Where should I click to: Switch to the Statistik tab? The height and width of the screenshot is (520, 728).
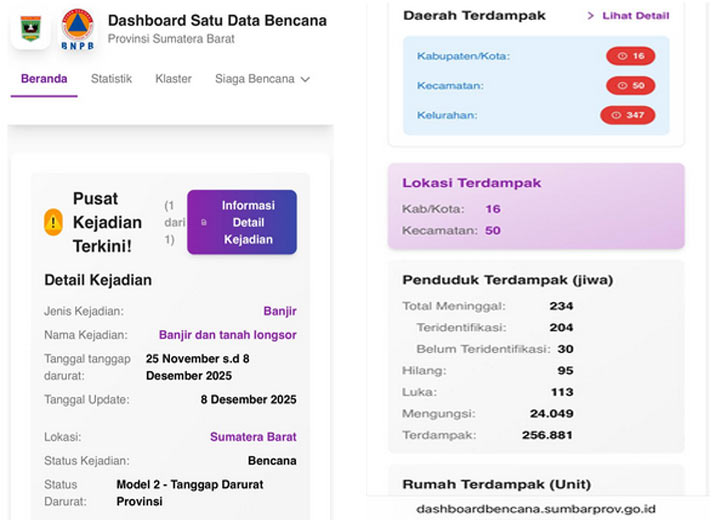(x=111, y=79)
